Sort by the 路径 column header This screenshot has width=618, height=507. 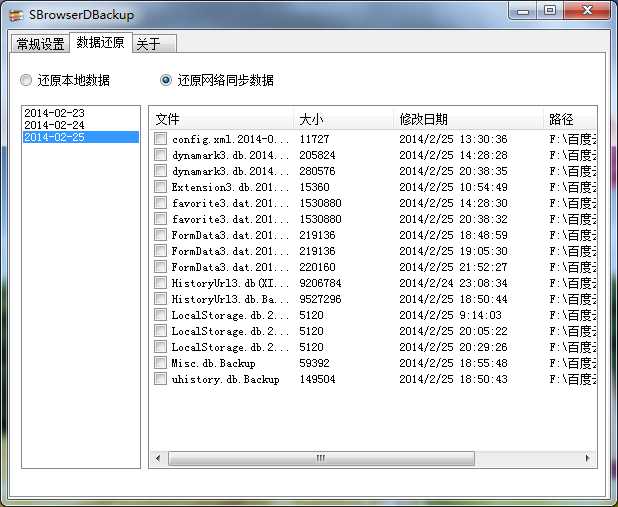570,119
